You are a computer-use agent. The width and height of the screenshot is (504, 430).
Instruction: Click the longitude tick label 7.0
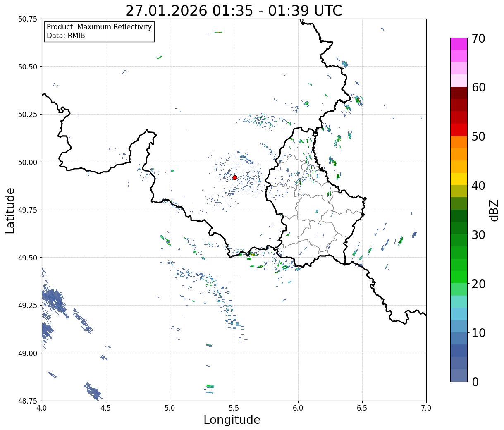(x=426, y=408)
